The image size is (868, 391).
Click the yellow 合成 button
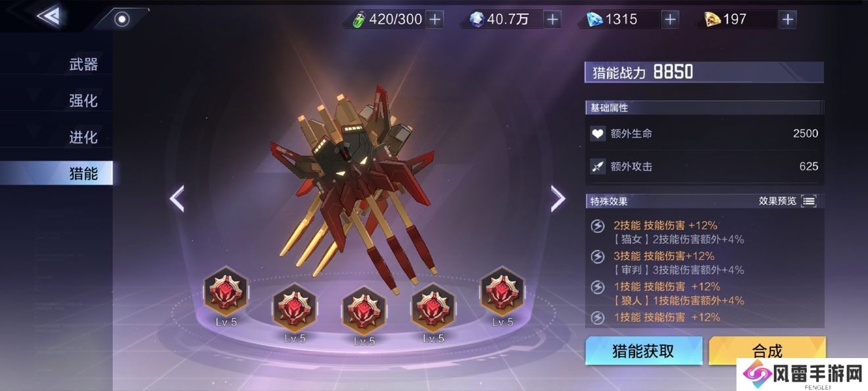point(767,351)
